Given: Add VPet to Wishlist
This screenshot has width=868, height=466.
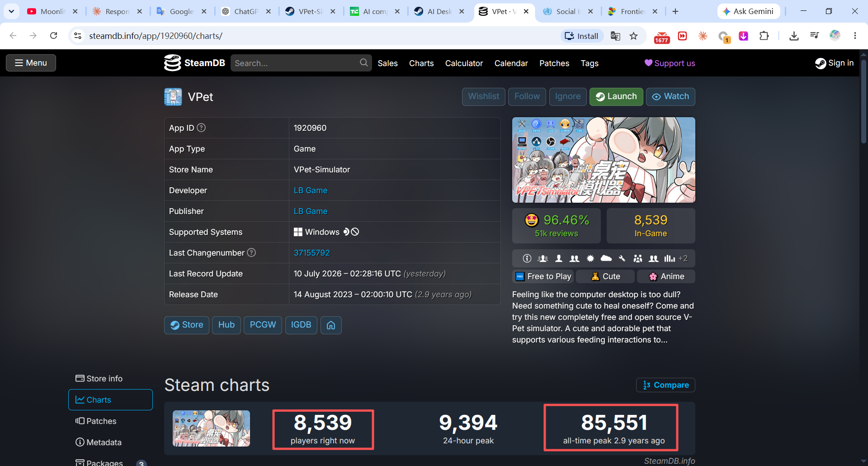Looking at the screenshot, I should 483,96.
